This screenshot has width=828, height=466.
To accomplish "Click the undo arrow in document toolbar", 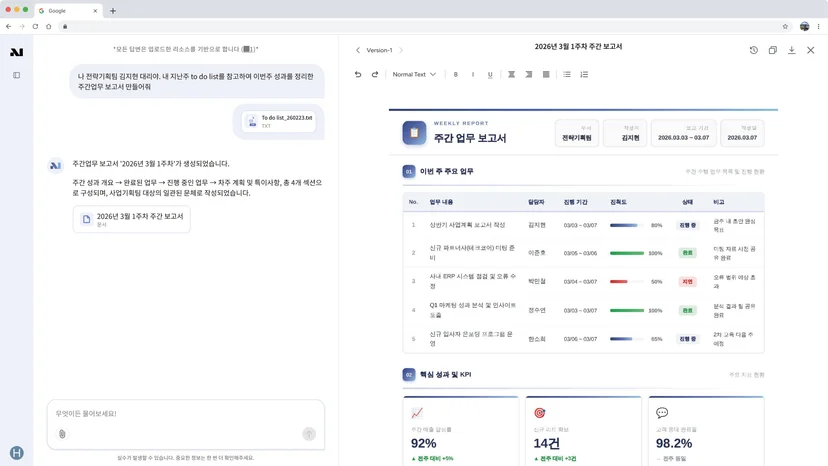I will pyautogui.click(x=358, y=74).
